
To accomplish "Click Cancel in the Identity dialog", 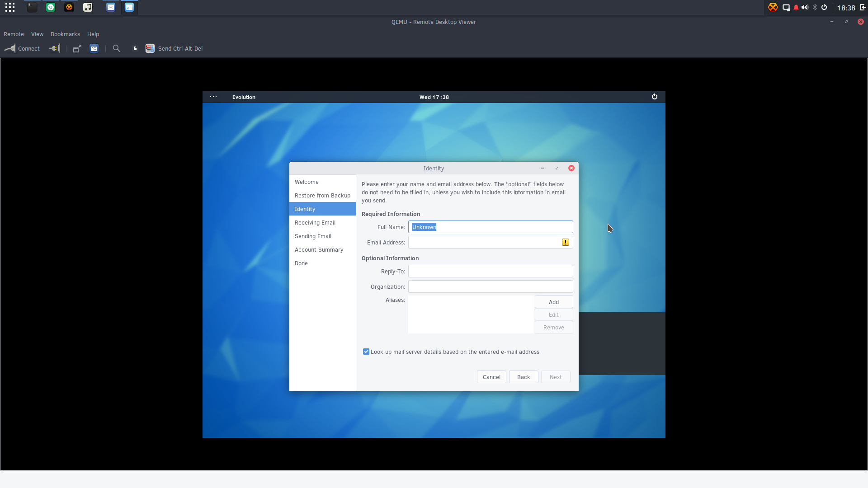I will [x=491, y=377].
